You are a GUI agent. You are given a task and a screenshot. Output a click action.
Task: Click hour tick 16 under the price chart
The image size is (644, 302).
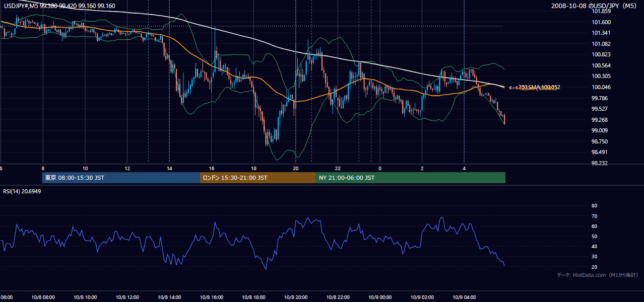[212, 169]
